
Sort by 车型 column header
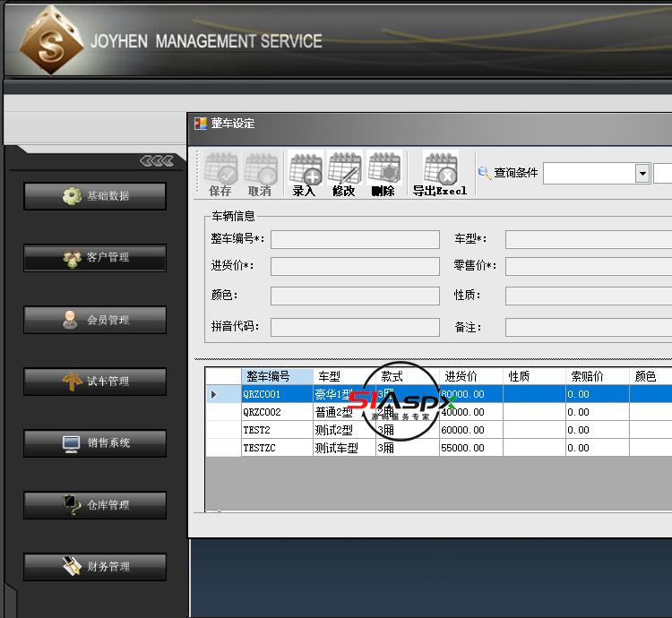tap(344, 376)
